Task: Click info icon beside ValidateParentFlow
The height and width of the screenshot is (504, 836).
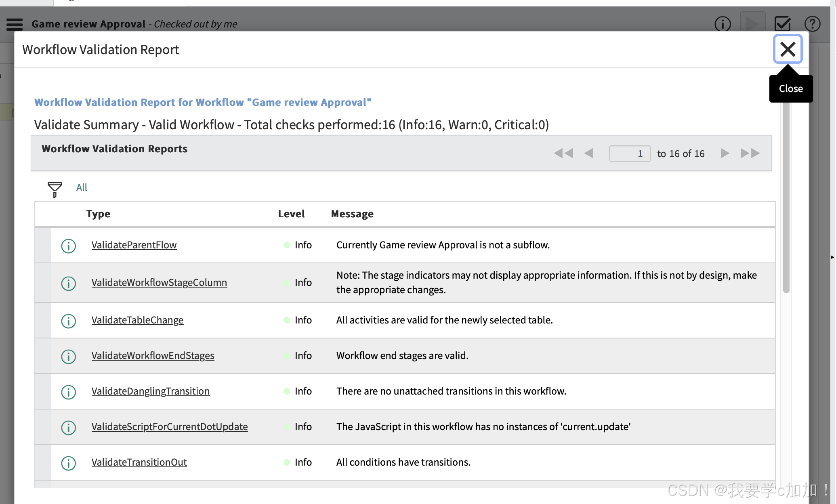Action: point(68,246)
